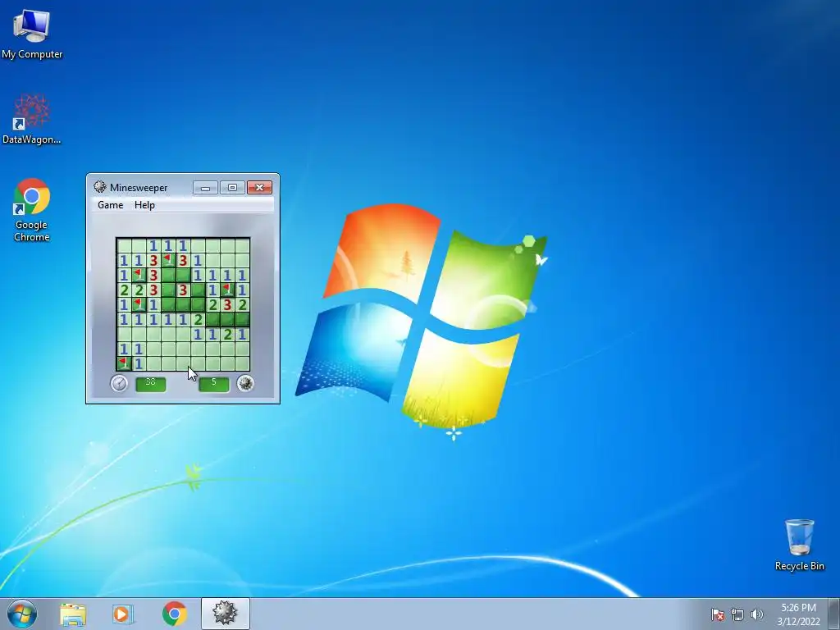Open Chrome from the taskbar
The width and height of the screenshot is (840, 630).
coord(174,614)
